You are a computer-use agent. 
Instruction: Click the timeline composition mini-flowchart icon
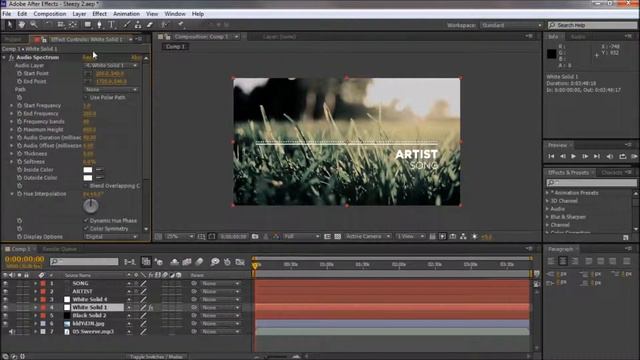[130, 262]
